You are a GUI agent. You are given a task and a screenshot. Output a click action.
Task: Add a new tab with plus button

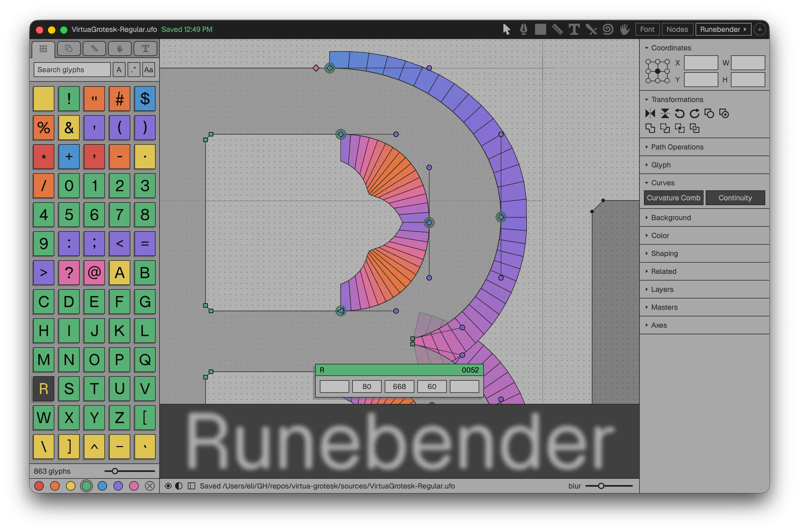coord(760,30)
